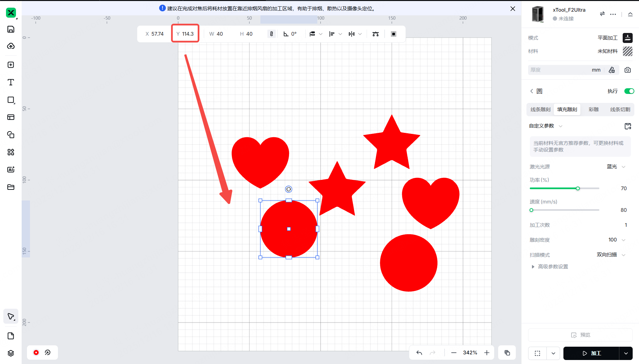Image resolution: width=639 pixels, height=364 pixels.
Task: Open the 激光光源 dropdown
Action: click(x=616, y=167)
